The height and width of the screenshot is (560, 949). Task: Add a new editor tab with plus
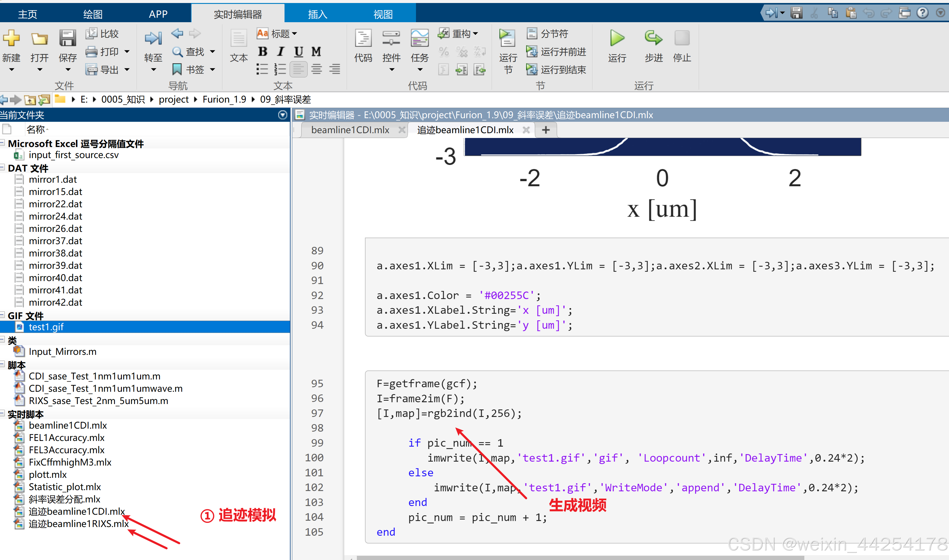[x=545, y=130]
